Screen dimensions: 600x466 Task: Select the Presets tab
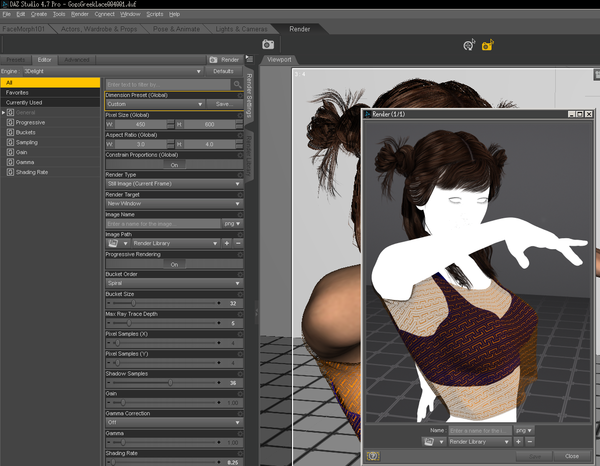16,60
